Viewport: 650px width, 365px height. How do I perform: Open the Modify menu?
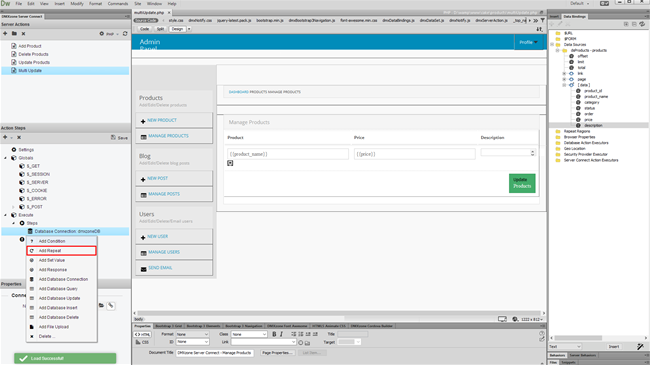[x=77, y=3]
